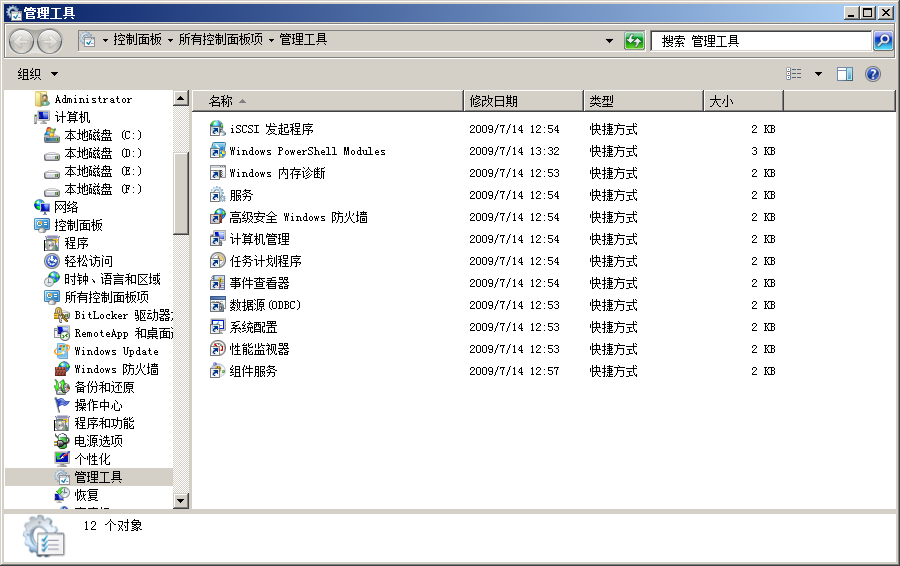Image resolution: width=900 pixels, height=566 pixels.
Task: Select the Windows PowerShell Modules icon
Action: coord(217,151)
